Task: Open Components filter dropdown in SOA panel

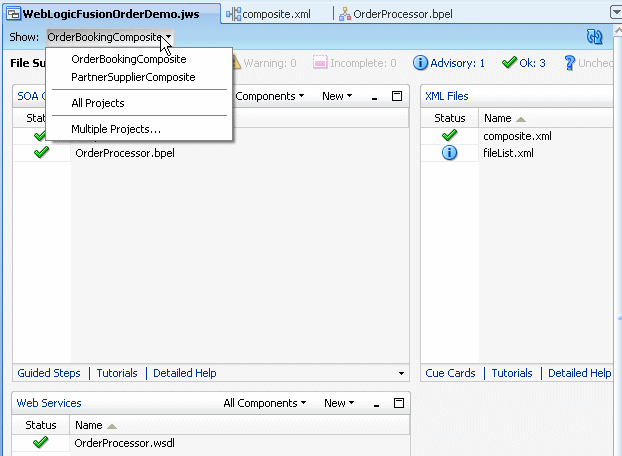Action: (269, 96)
